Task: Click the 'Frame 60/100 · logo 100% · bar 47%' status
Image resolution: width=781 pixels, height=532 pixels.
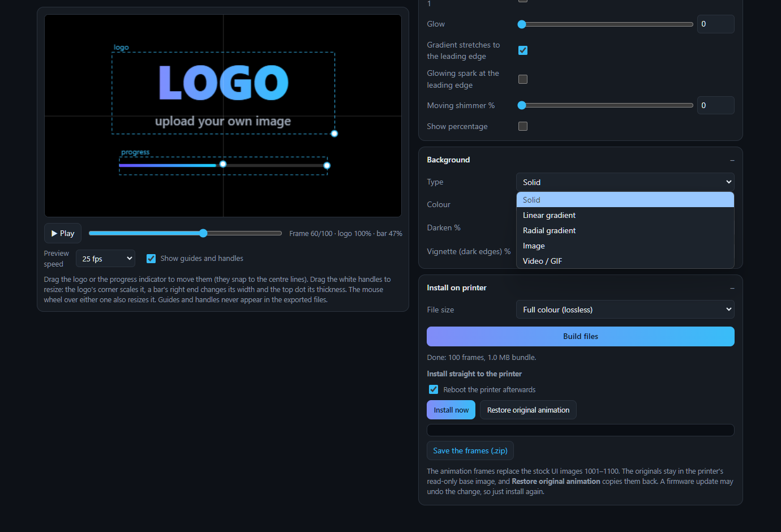Action: tap(346, 233)
